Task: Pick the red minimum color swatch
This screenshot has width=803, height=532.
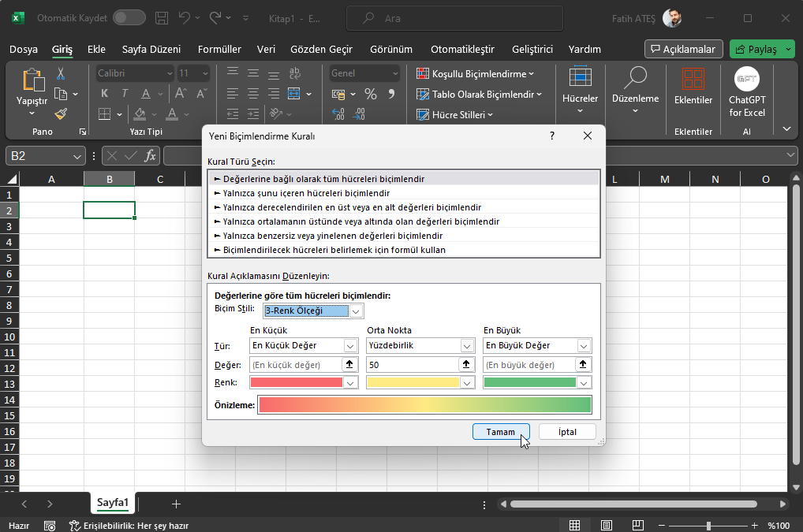Action: pyautogui.click(x=300, y=382)
